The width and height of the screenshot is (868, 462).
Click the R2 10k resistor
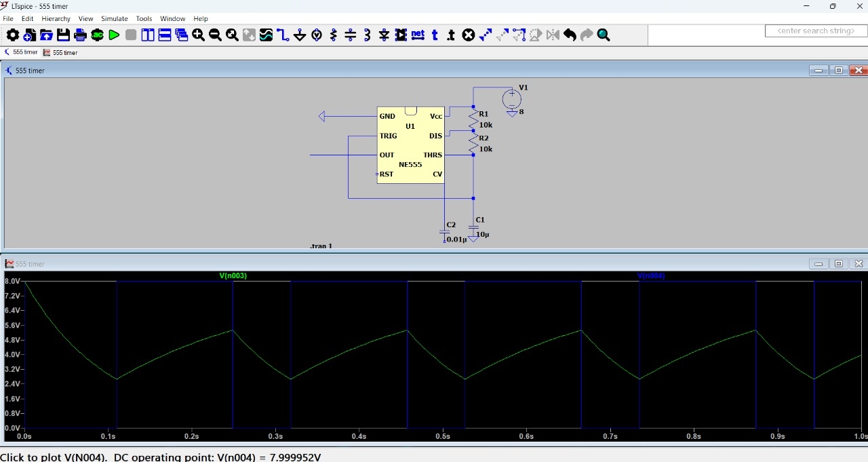(474, 143)
